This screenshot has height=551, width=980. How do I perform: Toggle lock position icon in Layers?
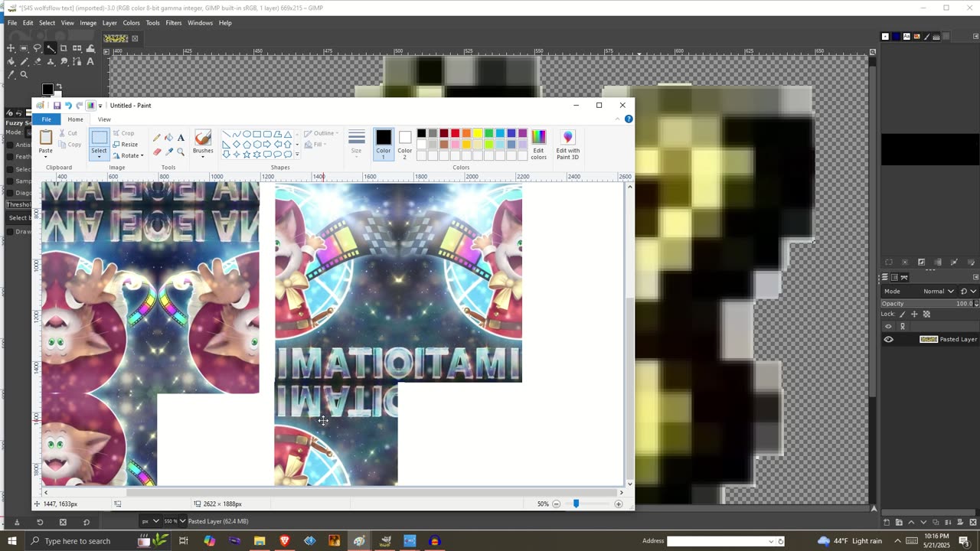(x=914, y=314)
